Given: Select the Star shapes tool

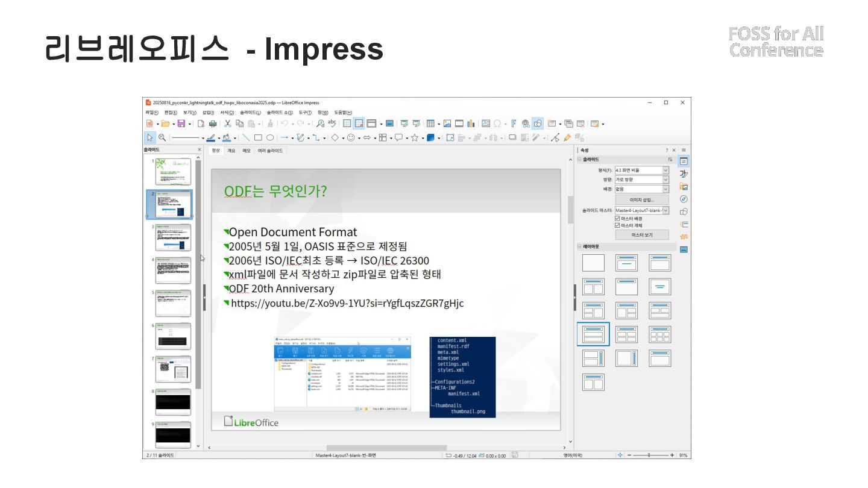Looking at the screenshot, I should click(x=415, y=137).
